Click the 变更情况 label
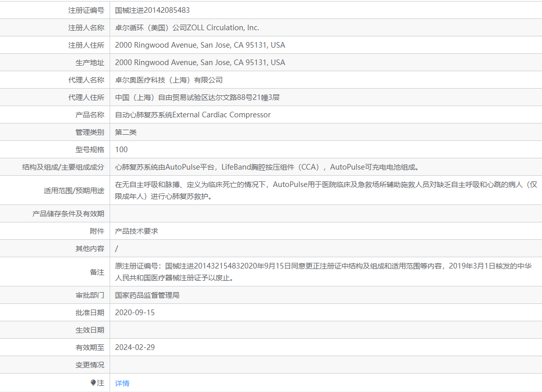 point(90,365)
